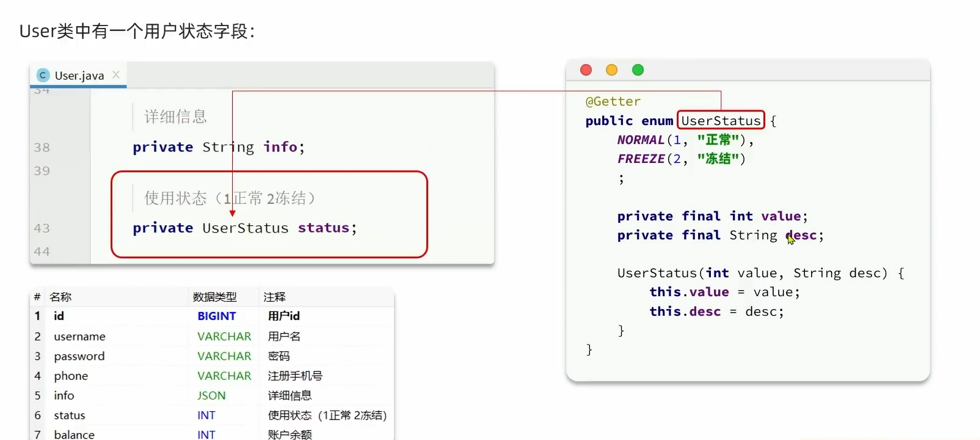Select the id row in table
Image resolution: width=980 pixels, height=440 pixels.
coord(59,316)
